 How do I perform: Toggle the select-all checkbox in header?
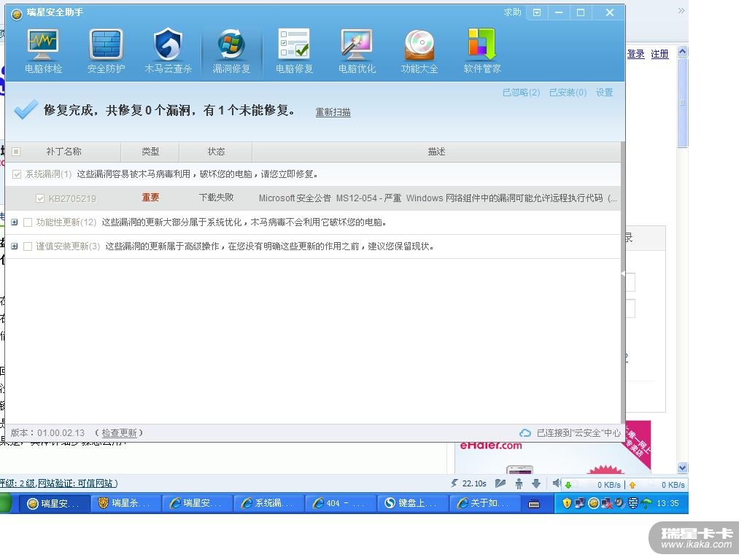pyautogui.click(x=16, y=152)
